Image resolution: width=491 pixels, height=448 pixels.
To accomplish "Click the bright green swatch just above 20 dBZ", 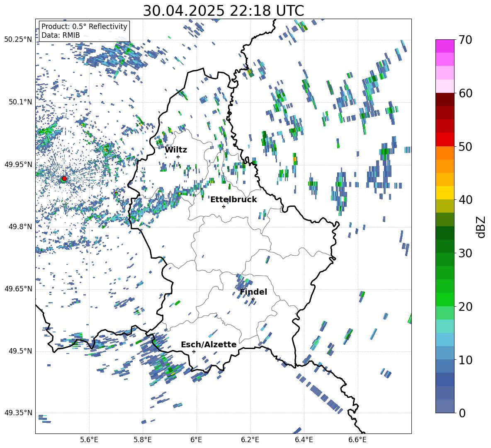I will 445,299.
